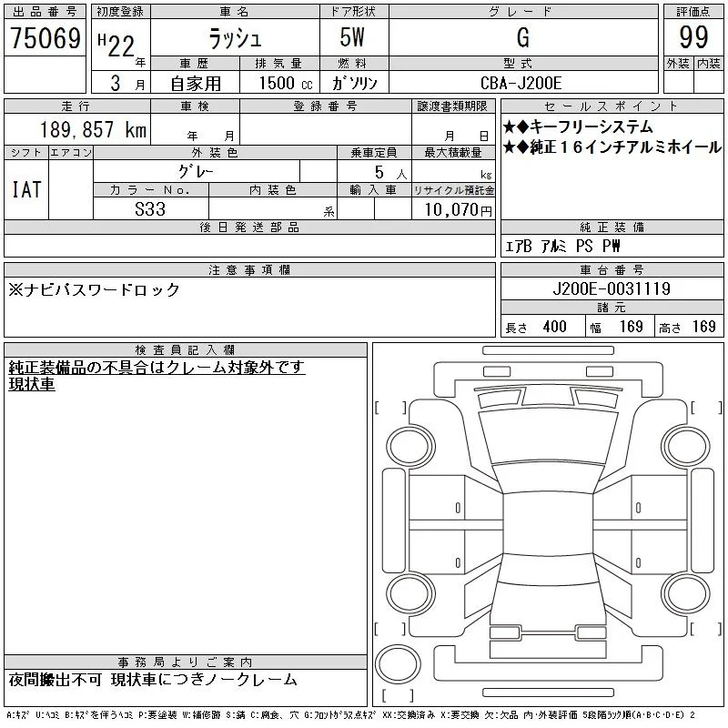Screen dimensions: 728x728
Task: Click the recycle deposit 10,070円 field
Action: click(x=453, y=209)
